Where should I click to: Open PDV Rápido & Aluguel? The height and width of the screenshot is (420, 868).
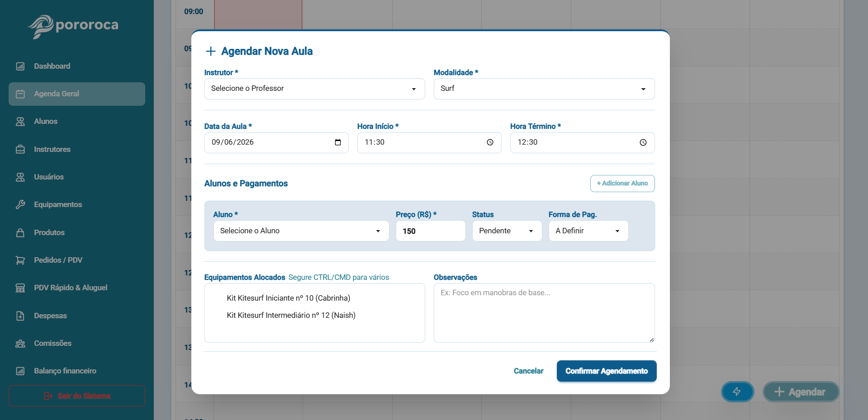point(77,288)
